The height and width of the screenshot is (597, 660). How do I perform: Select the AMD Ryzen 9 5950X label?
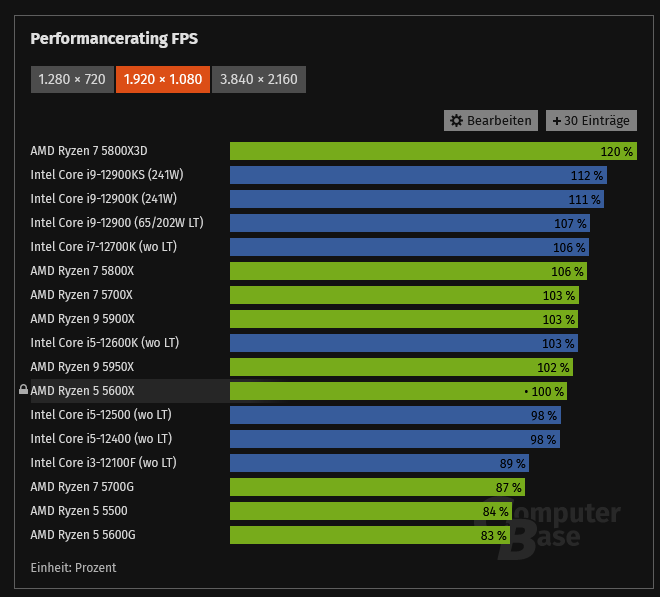point(82,367)
